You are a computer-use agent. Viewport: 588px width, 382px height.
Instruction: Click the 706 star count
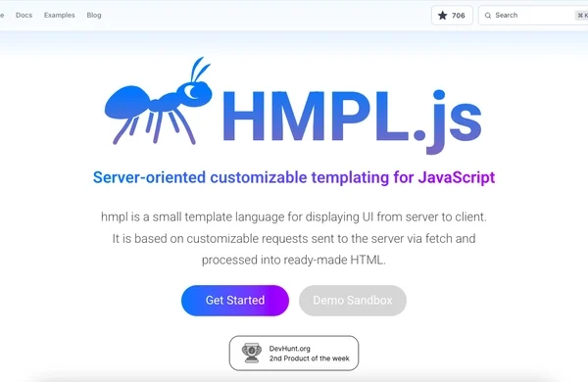click(x=459, y=16)
